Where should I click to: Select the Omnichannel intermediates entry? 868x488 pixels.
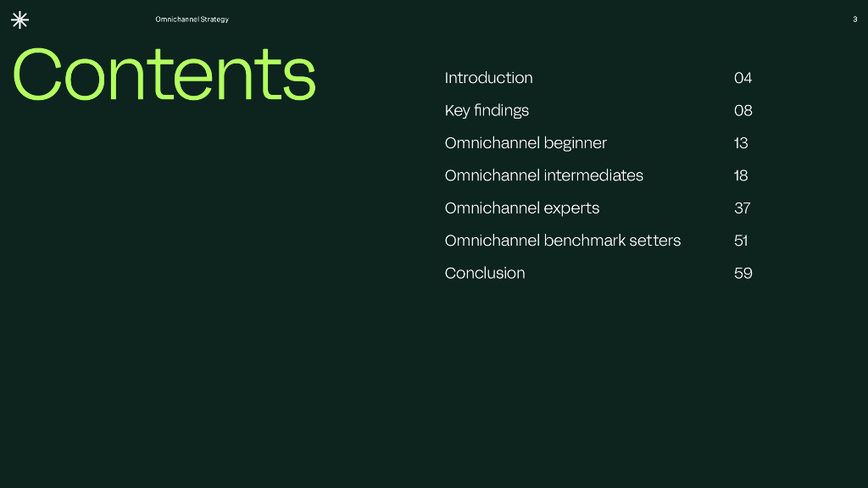click(x=543, y=175)
